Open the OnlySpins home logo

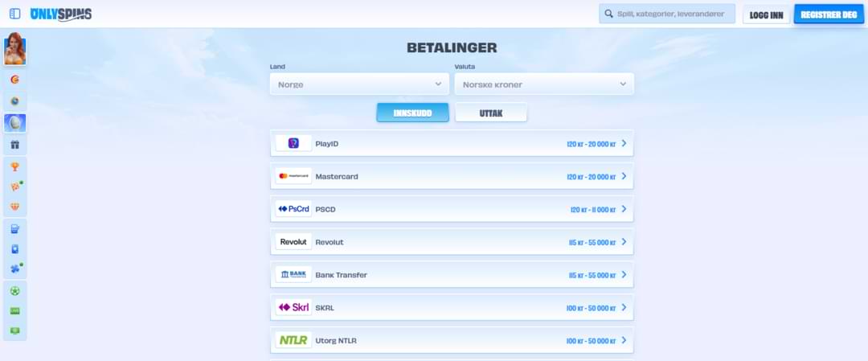coord(61,14)
